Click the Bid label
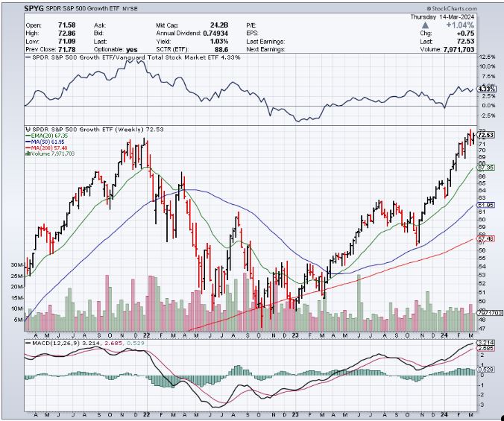Image resolution: width=504 pixels, height=421 pixels. (99, 34)
